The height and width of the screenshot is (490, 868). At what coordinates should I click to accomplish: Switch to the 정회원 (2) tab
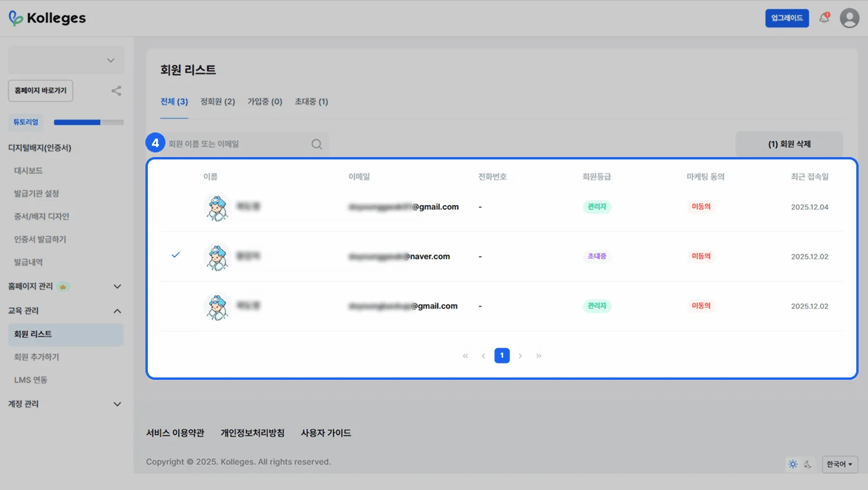click(x=218, y=101)
